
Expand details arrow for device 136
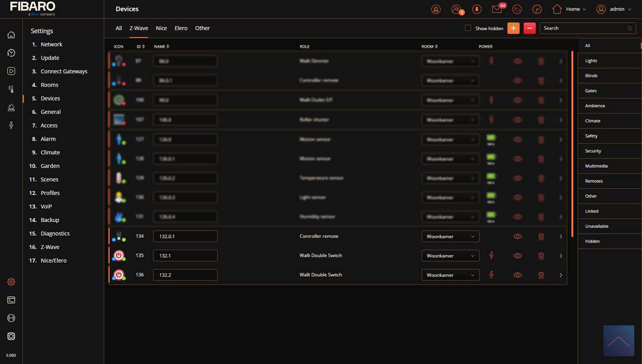click(561, 275)
